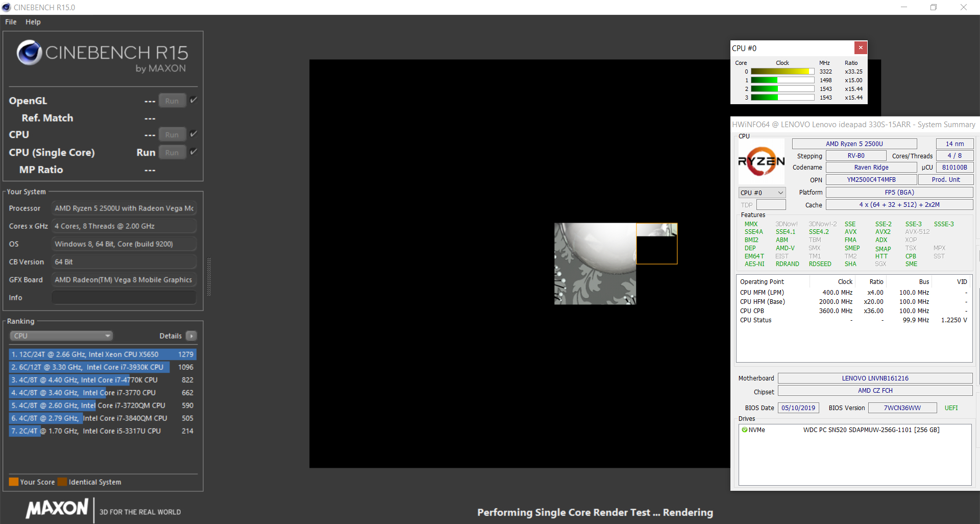Select ranking entry Intel Core i7-3770
This screenshot has width=980, height=524.
tap(102, 392)
